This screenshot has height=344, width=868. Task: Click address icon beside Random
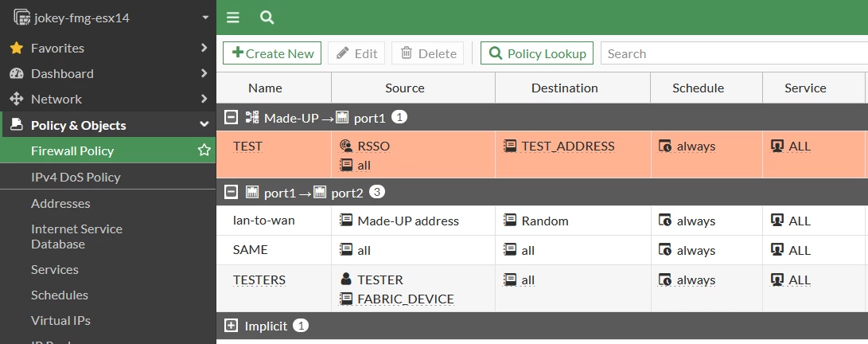pos(510,220)
